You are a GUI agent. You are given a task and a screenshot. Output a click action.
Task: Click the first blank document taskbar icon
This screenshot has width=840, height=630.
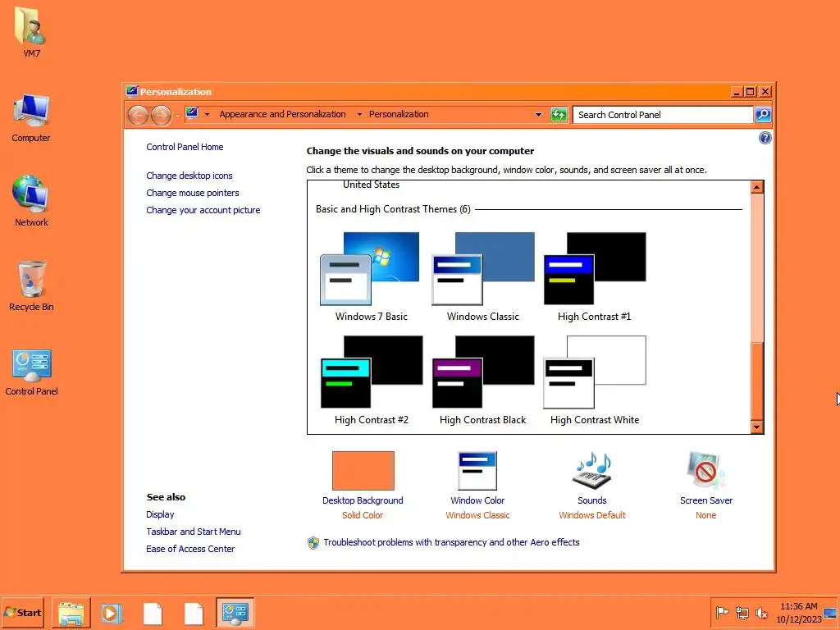coord(153,613)
